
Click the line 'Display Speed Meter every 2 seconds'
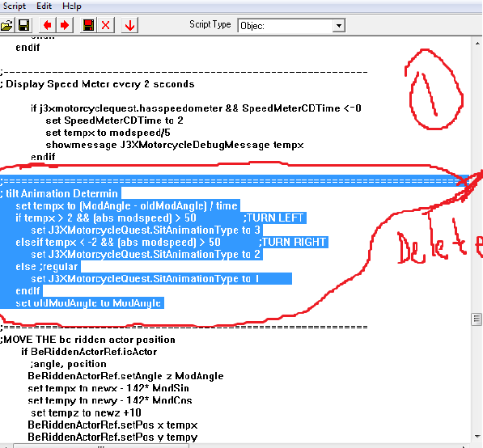coord(97,84)
